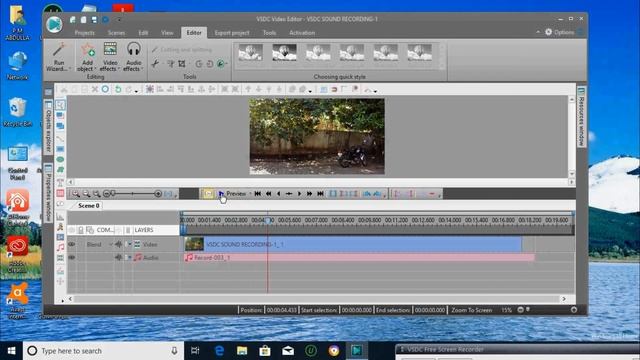Click the VSDC round application logo button
Screen dimensions: 640x360
pos(54,24)
